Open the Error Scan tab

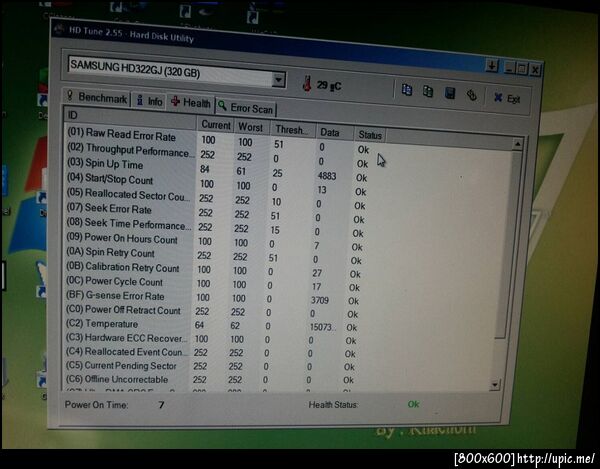click(246, 108)
